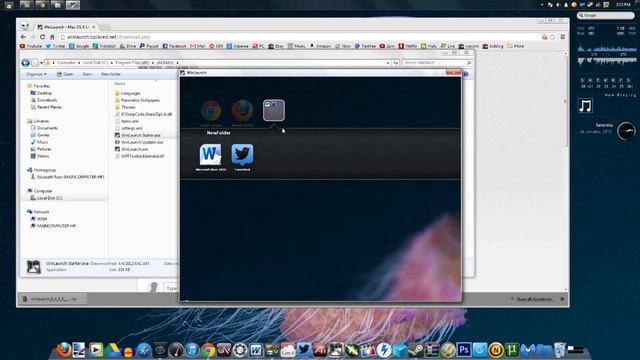
Task: Select the Themes folder in file list
Action: [x=125, y=107]
